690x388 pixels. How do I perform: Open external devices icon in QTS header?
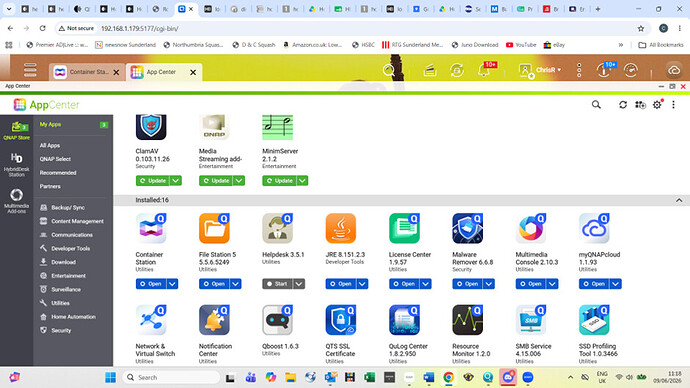tap(457, 70)
